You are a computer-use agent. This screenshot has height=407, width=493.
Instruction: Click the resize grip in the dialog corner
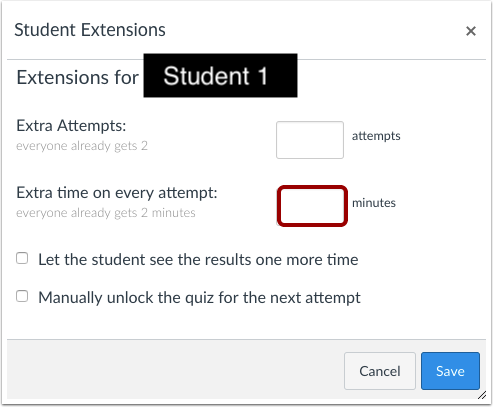pyautogui.click(x=482, y=395)
